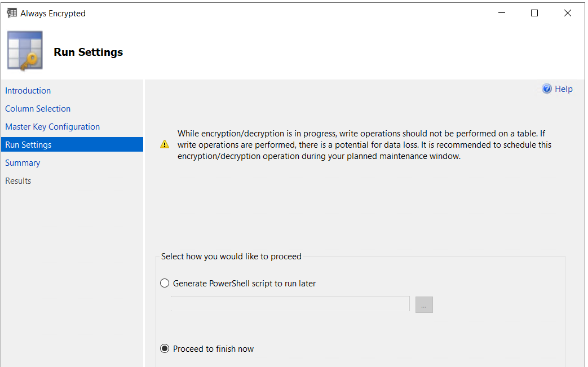Screen dimensions: 588x367
Task: Open the Introduction step
Action: pyautogui.click(x=28, y=91)
